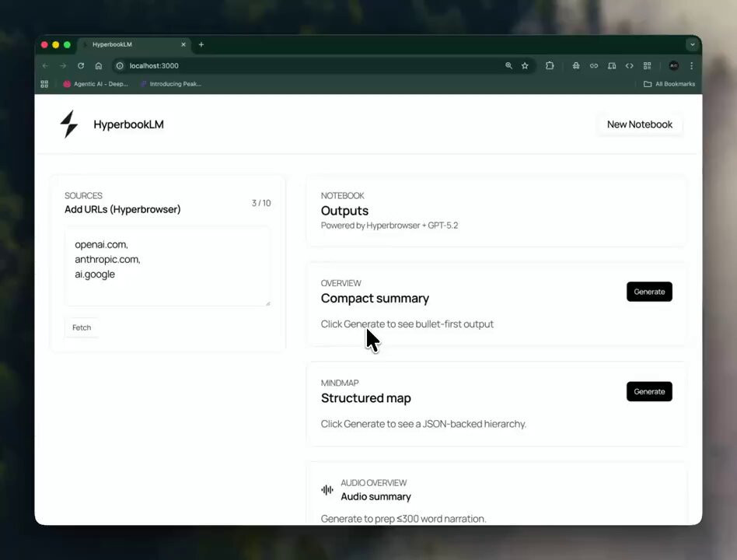Click the NOTEBOOK label

coord(342,195)
